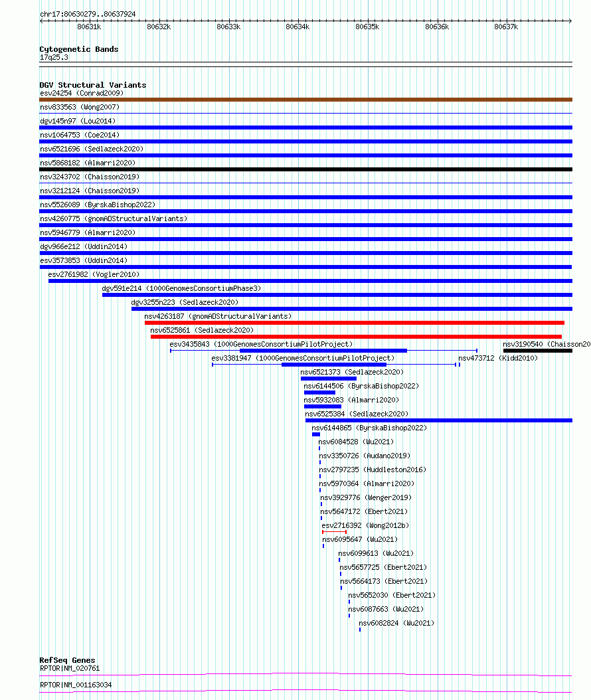Click nsv3929776 (Wenger2019) label
This screenshot has height=700, width=591.
coord(366,497)
